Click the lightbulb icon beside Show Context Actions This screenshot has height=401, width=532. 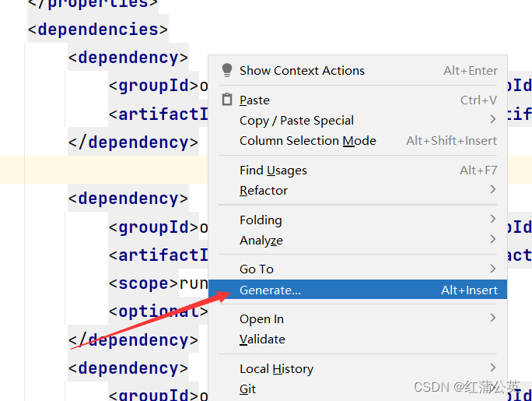tap(227, 70)
